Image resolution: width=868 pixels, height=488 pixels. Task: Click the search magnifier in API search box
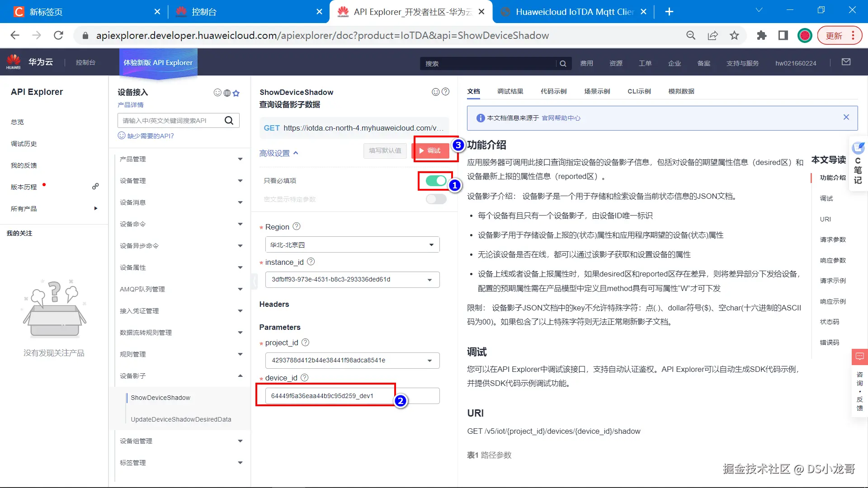coord(229,120)
